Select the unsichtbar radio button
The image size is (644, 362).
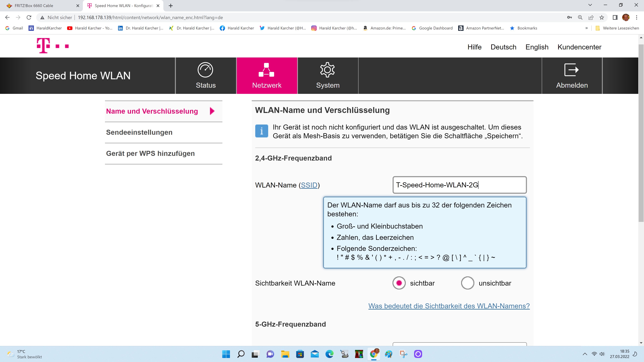(468, 283)
